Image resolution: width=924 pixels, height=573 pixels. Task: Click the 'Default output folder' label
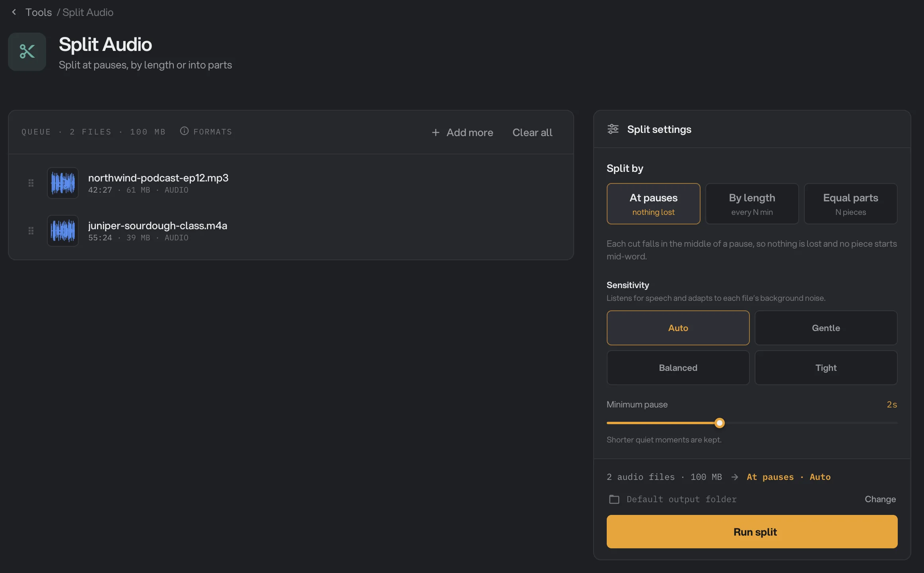(681, 499)
